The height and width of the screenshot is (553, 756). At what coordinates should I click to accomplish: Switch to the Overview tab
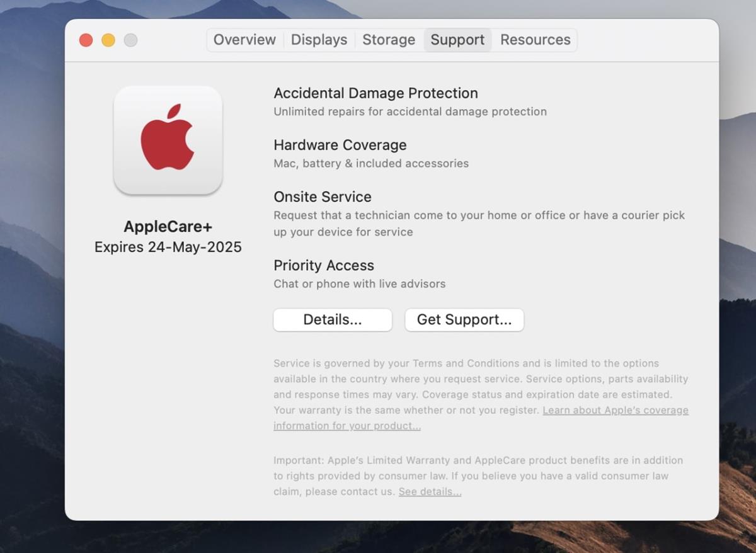click(244, 40)
